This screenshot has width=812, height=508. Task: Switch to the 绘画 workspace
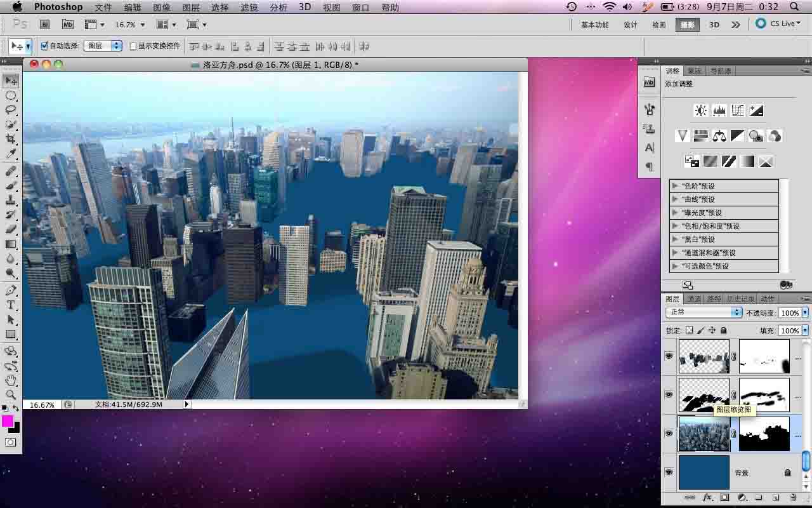tap(659, 25)
